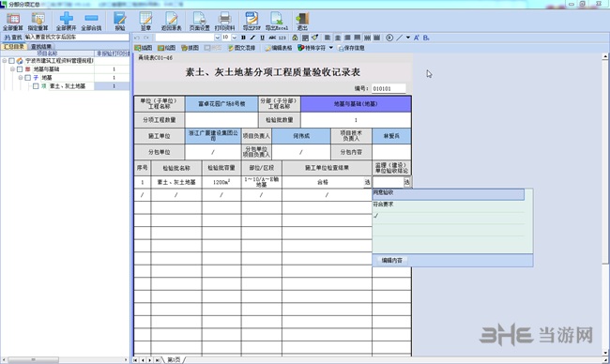Check the 地基与基础 node checkbox
The width and height of the screenshot is (610, 364).
(20, 69)
